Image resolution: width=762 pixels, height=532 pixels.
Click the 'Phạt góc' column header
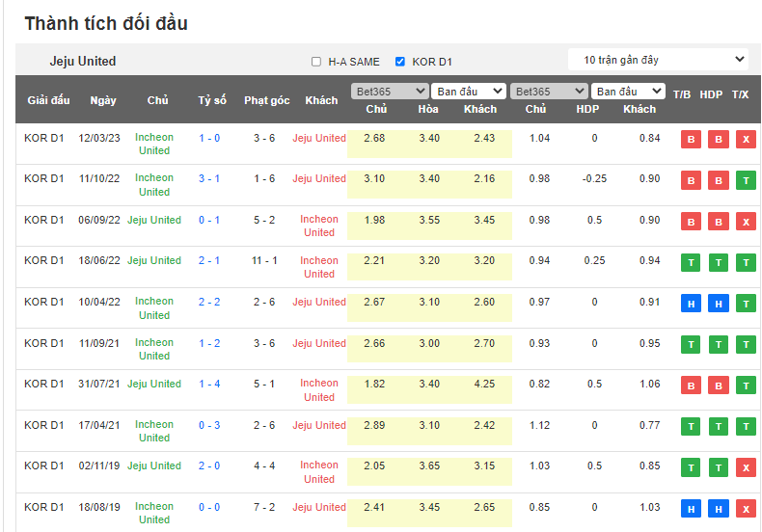266,100
